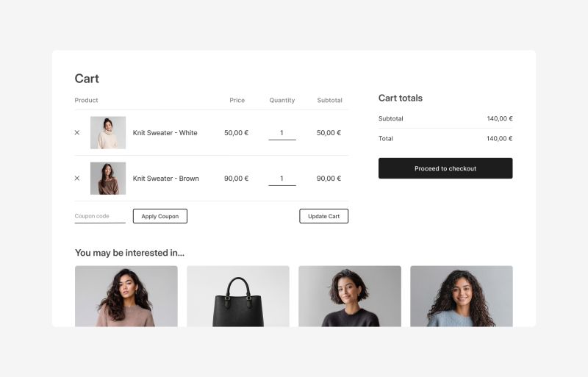Click the Cart totals Subtotal amount 140,00 €

(500, 118)
